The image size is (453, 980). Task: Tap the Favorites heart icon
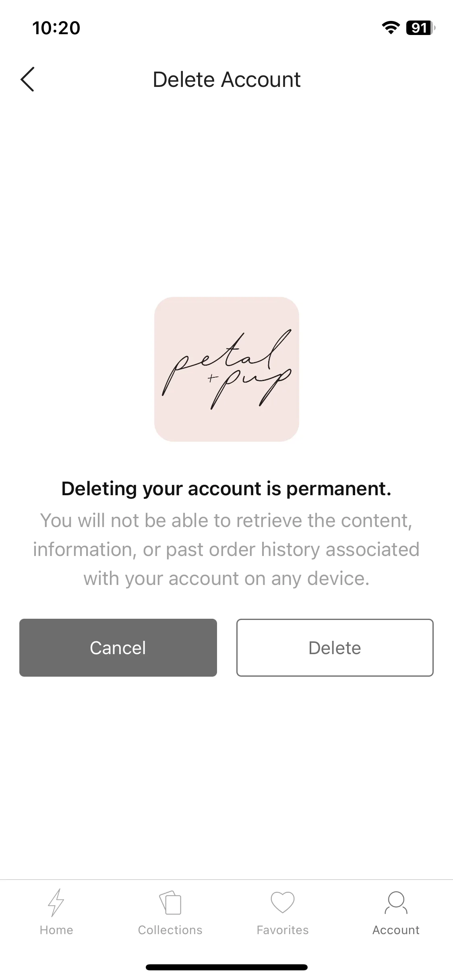click(x=283, y=902)
